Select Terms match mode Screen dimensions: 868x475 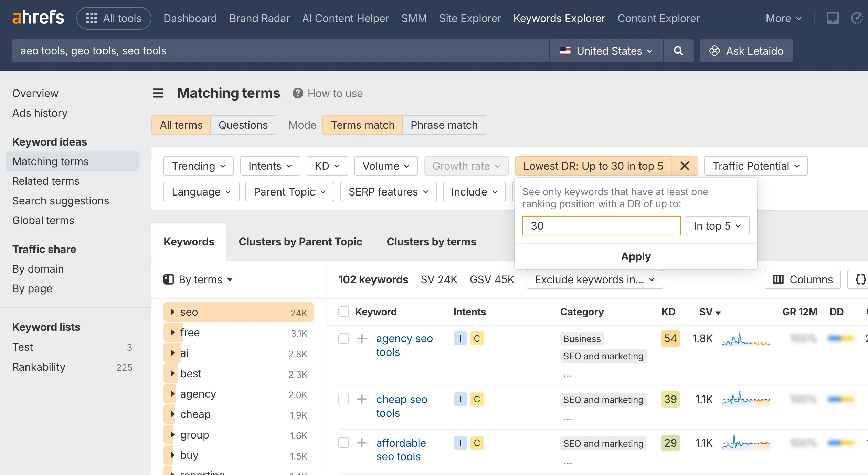363,125
